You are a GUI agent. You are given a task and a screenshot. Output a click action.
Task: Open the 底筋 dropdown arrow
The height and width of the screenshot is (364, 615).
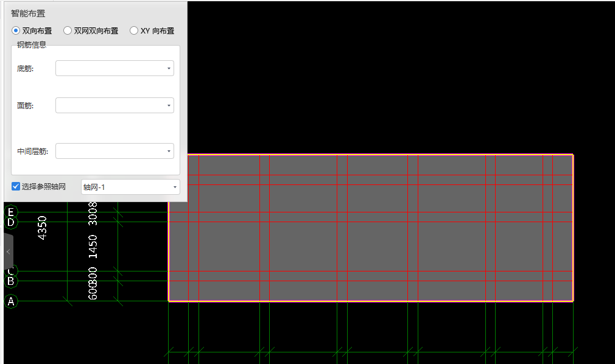169,69
